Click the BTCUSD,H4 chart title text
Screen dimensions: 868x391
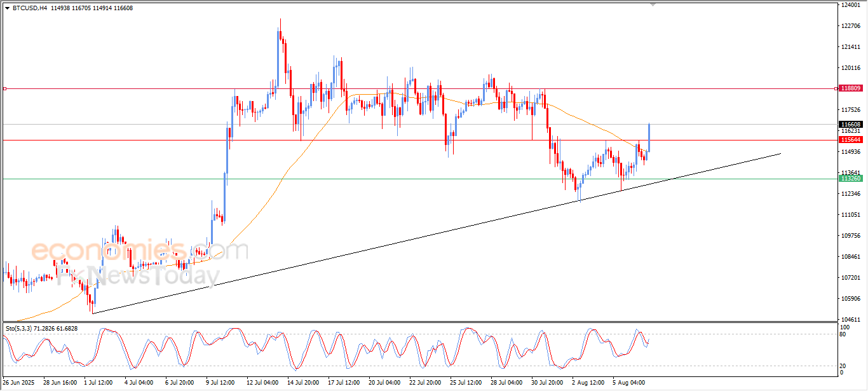click(x=29, y=7)
